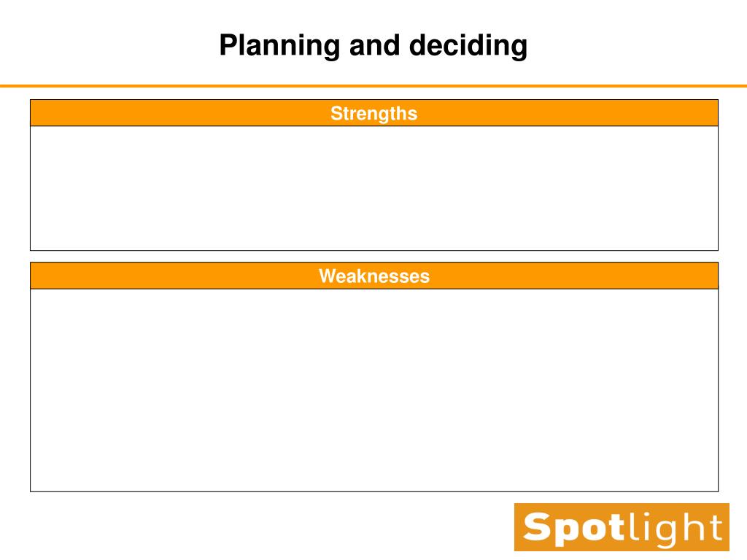Click the Spotlight logo

click(622, 527)
